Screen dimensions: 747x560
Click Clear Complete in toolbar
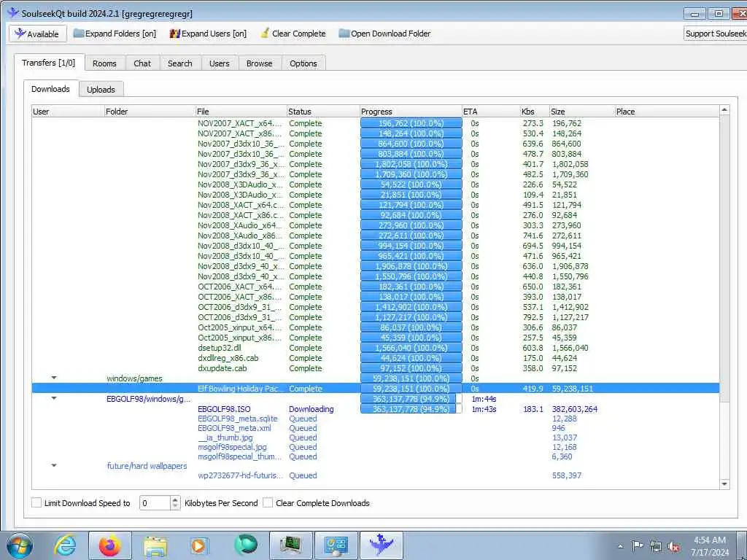click(x=293, y=34)
